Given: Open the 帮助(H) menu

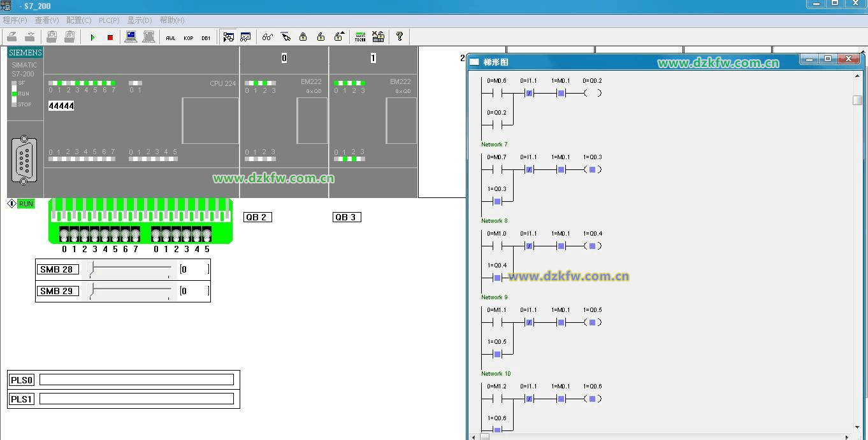Looking at the screenshot, I should 172,20.
